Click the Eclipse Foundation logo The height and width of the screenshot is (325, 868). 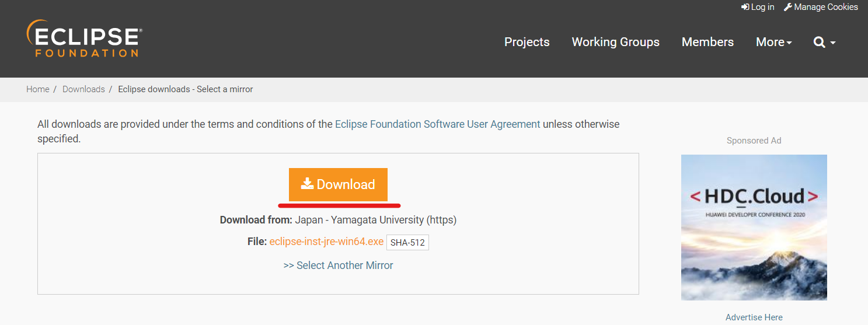pos(85,39)
